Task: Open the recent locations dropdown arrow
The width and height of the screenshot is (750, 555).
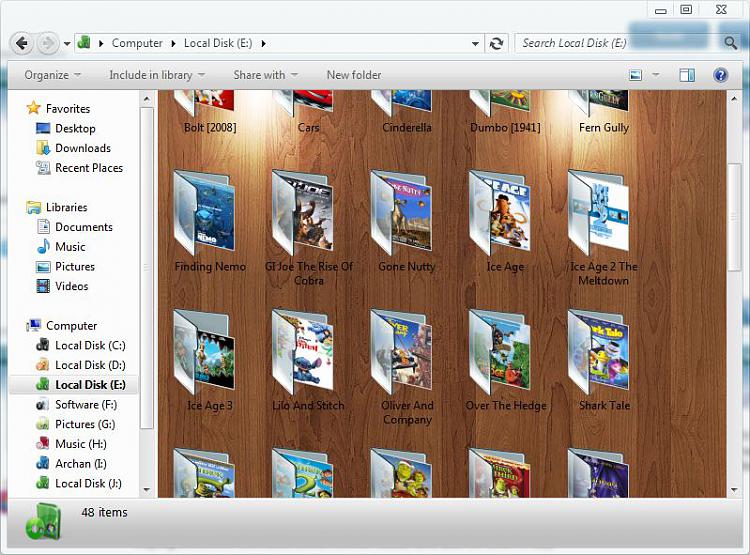Action: point(67,44)
